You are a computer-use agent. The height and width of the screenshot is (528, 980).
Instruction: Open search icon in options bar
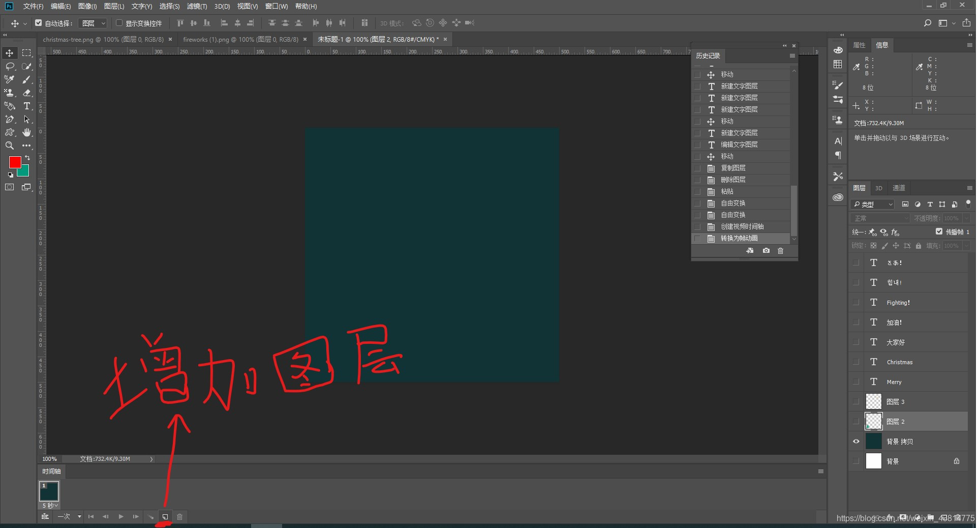(928, 23)
